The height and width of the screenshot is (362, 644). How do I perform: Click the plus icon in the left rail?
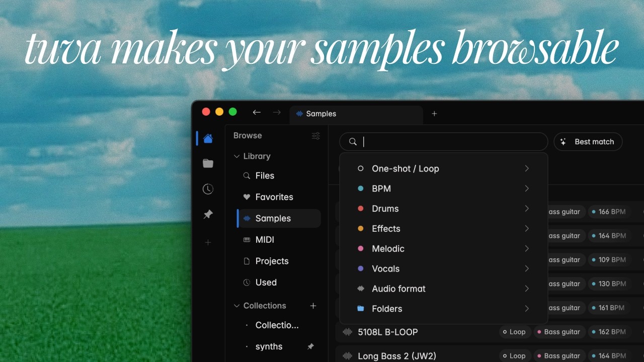[208, 242]
